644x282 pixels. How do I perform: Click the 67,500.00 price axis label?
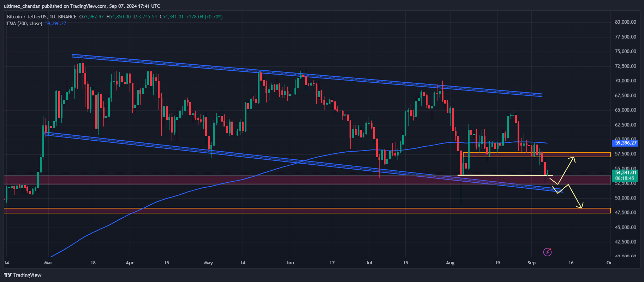625,95
